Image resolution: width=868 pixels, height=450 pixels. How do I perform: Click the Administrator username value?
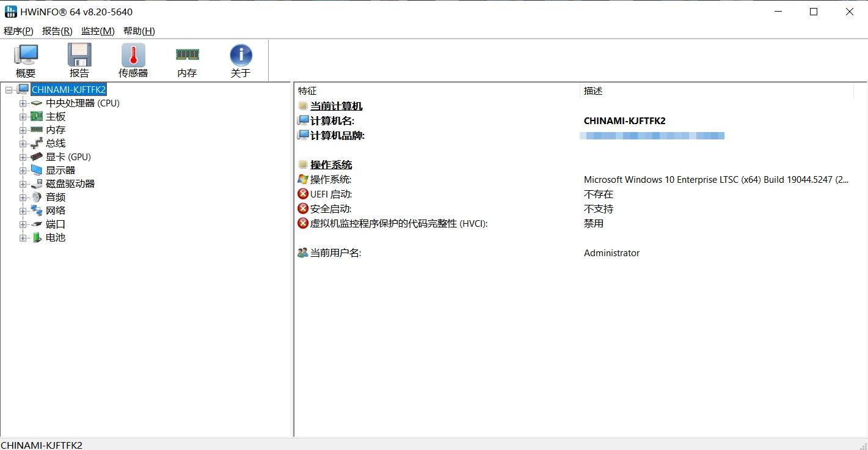612,253
